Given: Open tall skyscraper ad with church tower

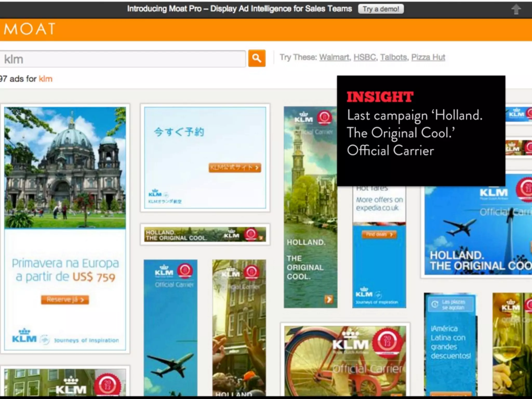Looking at the screenshot, I should point(310,207).
